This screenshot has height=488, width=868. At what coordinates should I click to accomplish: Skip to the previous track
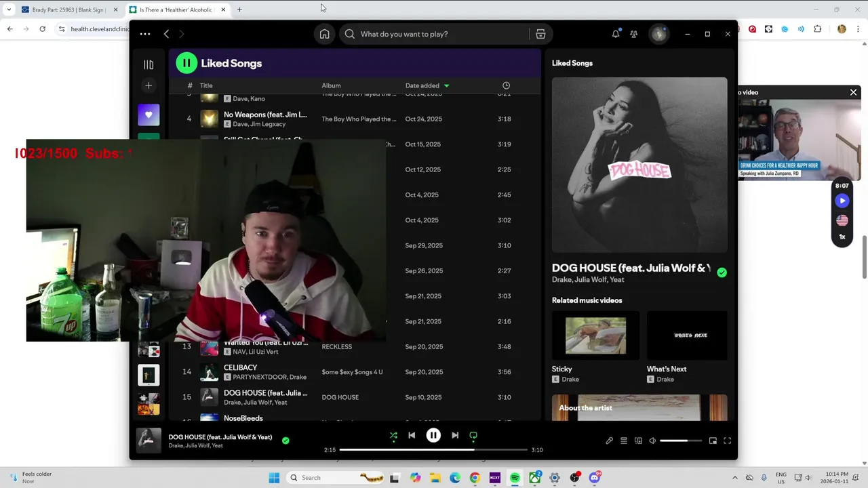pyautogui.click(x=412, y=436)
